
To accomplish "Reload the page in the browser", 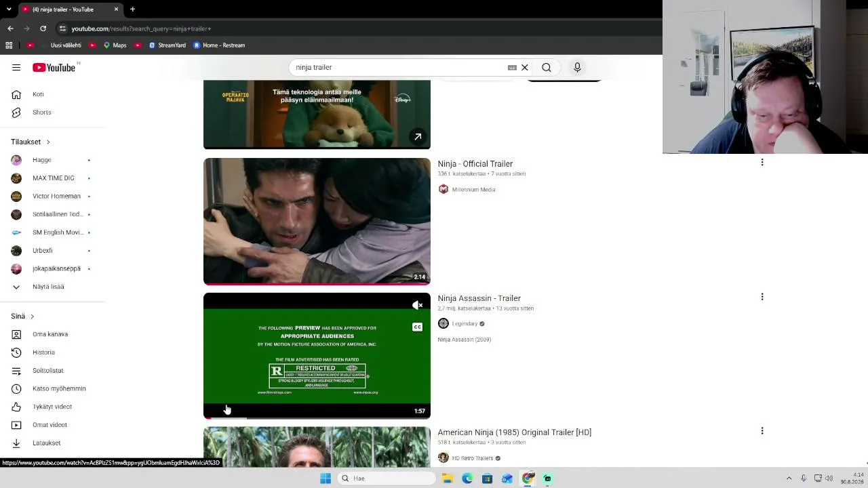I will (43, 28).
